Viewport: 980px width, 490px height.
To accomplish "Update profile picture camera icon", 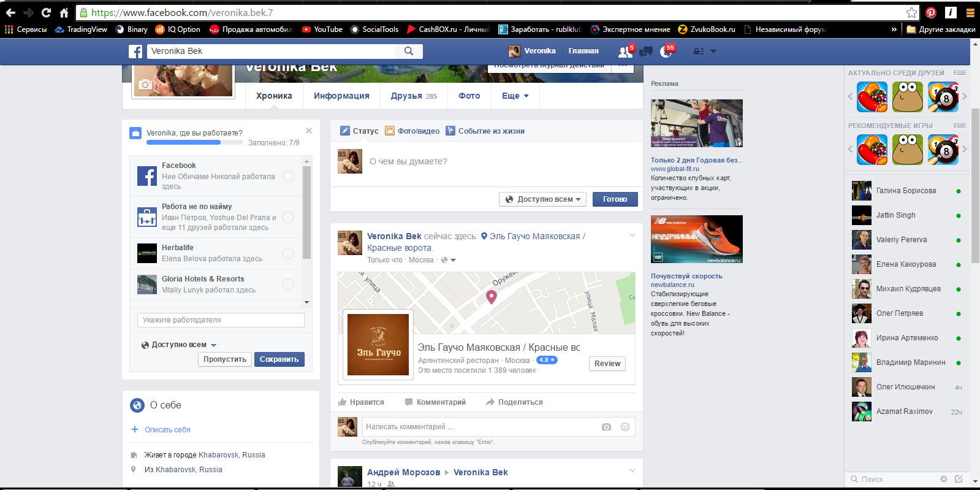I will click(x=145, y=85).
